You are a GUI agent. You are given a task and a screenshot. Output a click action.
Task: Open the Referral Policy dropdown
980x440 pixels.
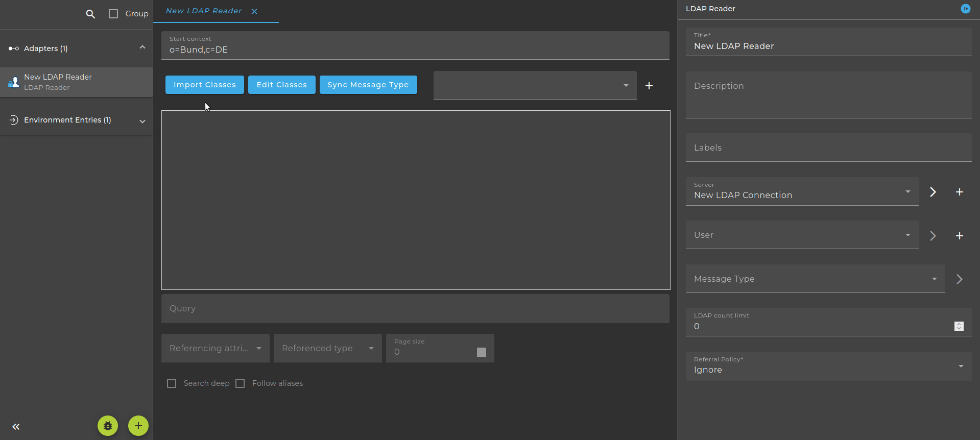pos(828,366)
